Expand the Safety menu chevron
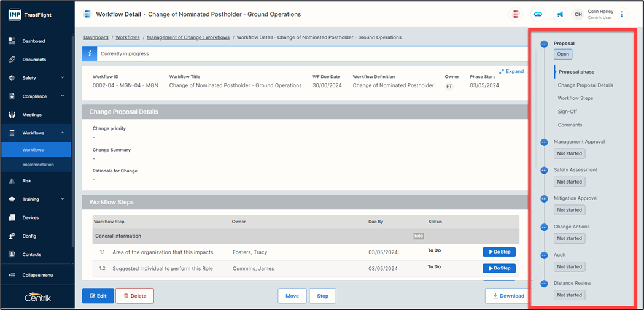The width and height of the screenshot is (644, 310). click(x=63, y=78)
